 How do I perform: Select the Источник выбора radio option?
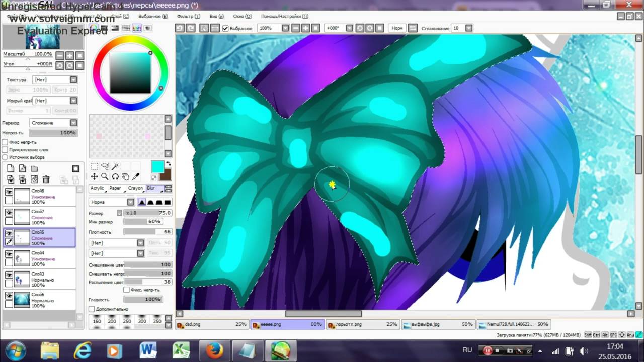(x=5, y=157)
